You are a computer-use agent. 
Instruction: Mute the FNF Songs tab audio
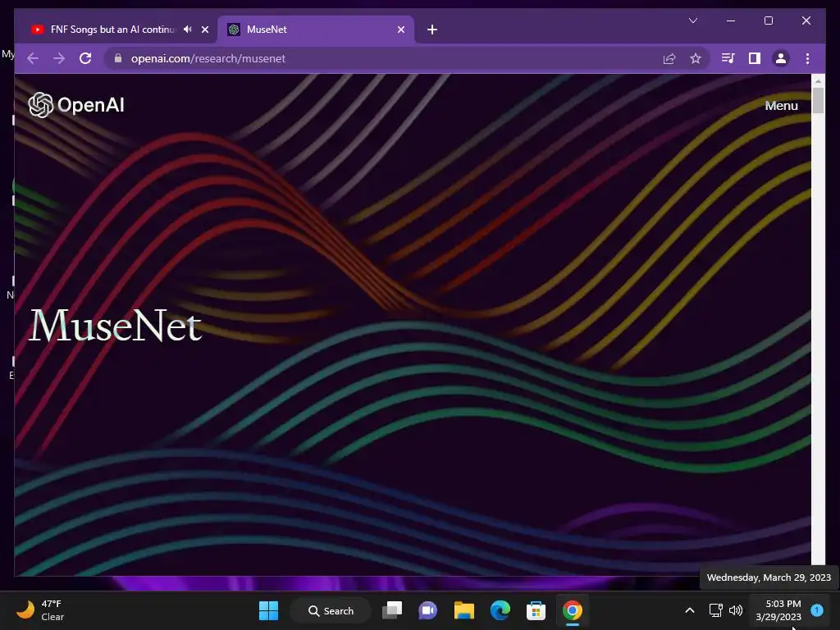[187, 30]
